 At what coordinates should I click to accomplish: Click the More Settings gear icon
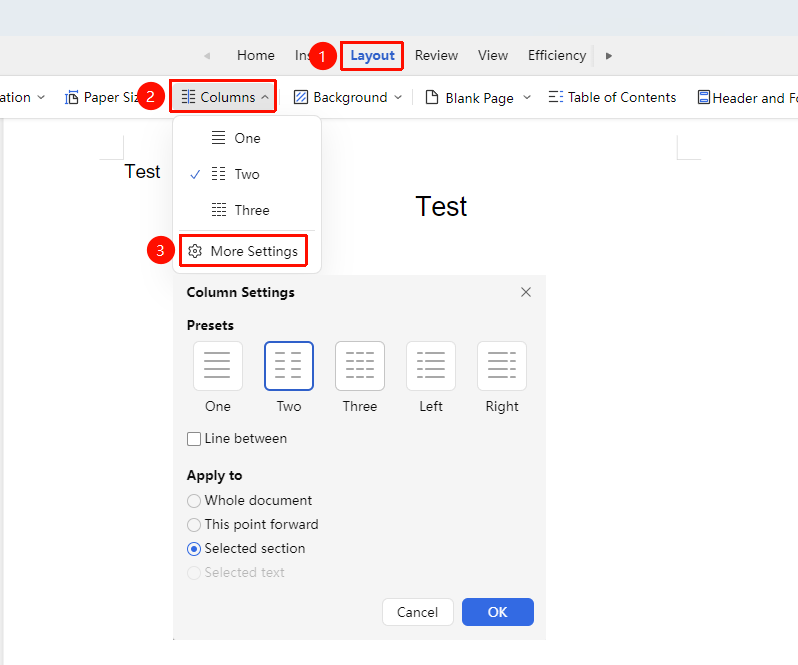(x=195, y=251)
